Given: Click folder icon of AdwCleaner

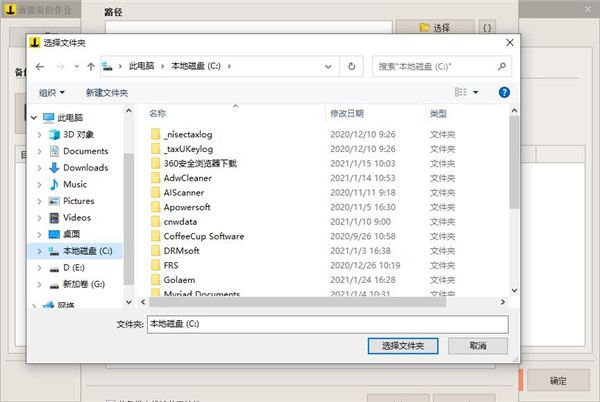Looking at the screenshot, I should (155, 178).
